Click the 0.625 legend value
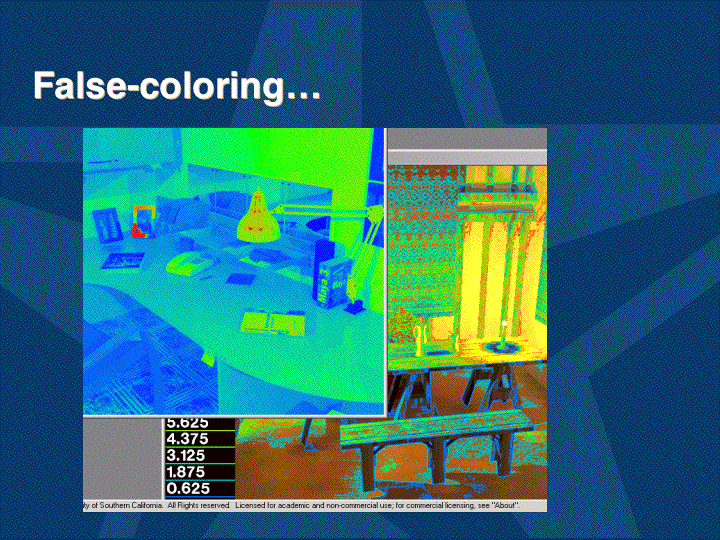 (x=187, y=488)
